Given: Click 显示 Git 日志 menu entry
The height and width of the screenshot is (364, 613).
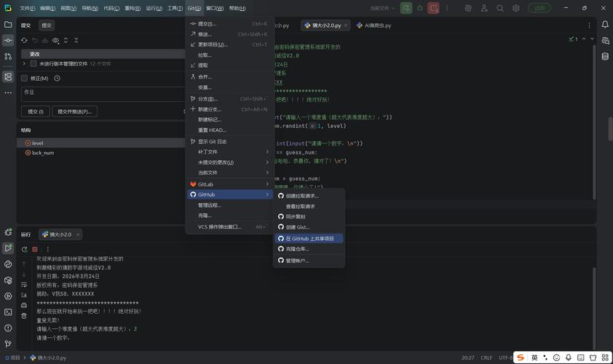Looking at the screenshot, I should 229,141.
